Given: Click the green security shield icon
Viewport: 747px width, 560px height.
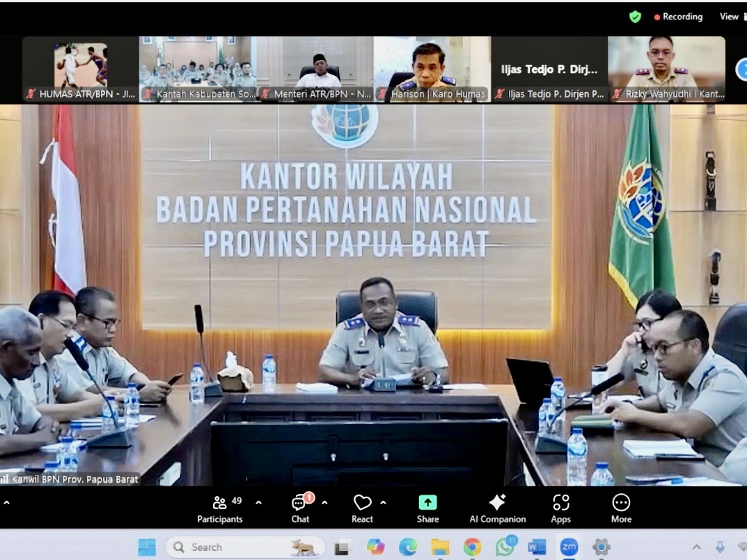Looking at the screenshot, I should 634,16.
